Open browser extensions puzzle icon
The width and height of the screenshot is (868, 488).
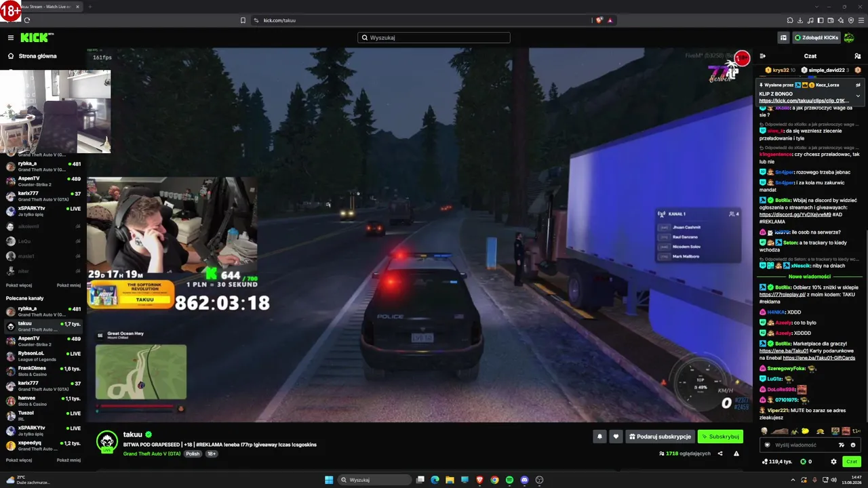(790, 20)
